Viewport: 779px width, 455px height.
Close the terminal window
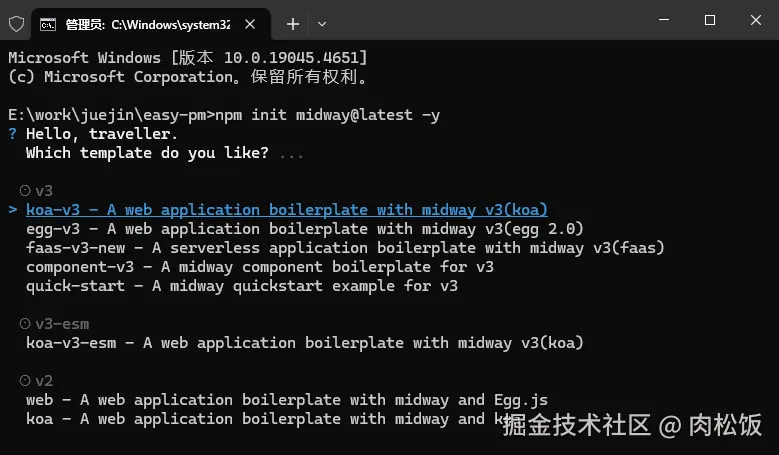click(756, 20)
